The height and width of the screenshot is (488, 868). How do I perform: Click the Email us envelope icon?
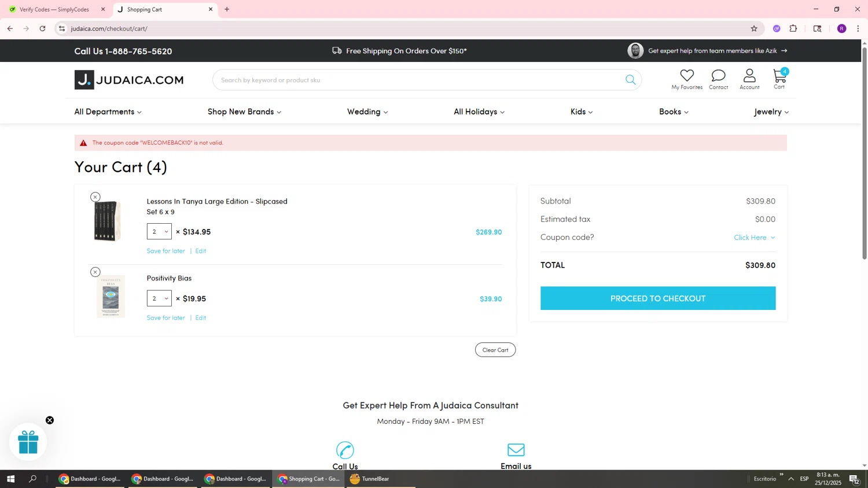tap(516, 450)
